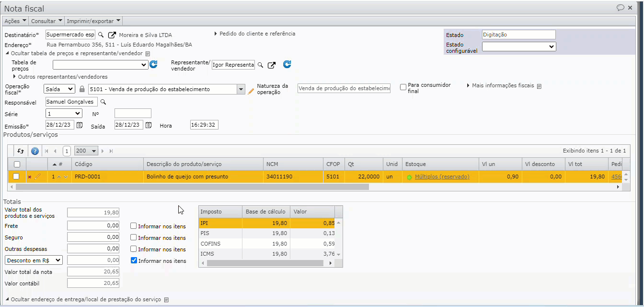Check Informar nos itens for Seguro
Viewport: 644px width, 307px height.
[x=134, y=237]
